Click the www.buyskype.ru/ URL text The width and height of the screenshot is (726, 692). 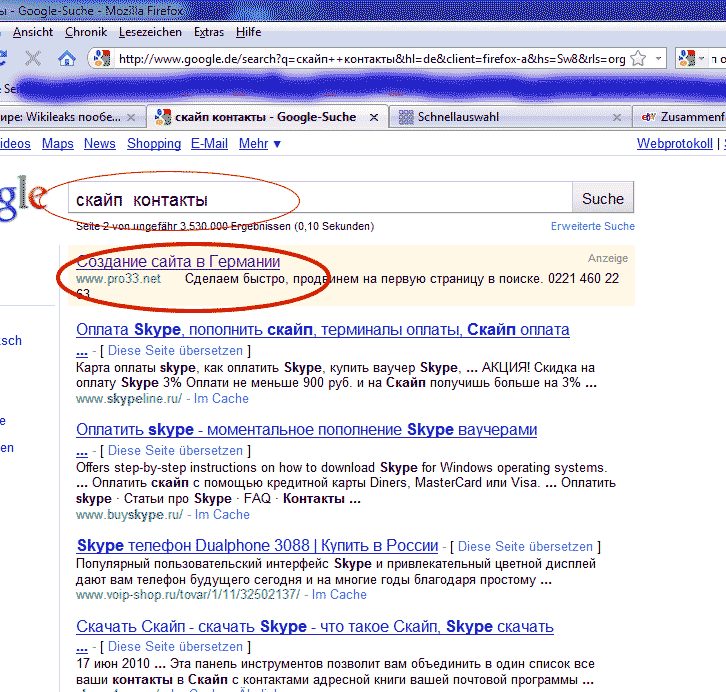(x=130, y=514)
